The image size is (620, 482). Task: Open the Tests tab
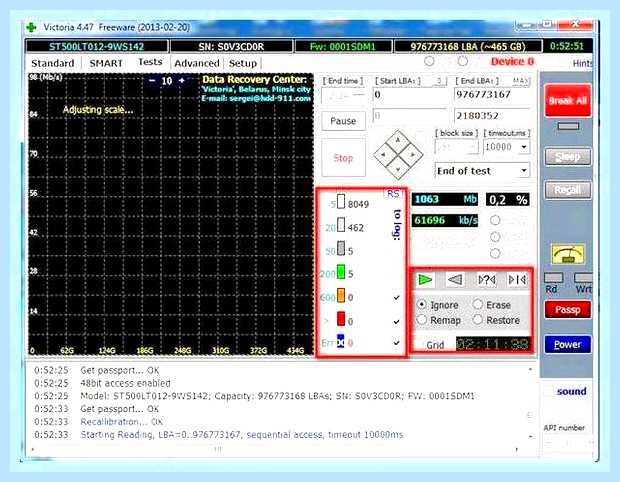pos(150,62)
